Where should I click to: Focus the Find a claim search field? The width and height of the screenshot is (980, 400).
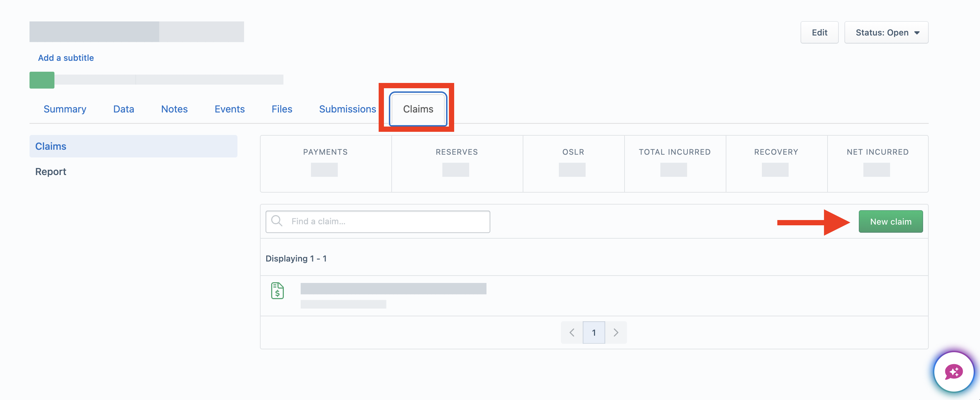pyautogui.click(x=378, y=221)
